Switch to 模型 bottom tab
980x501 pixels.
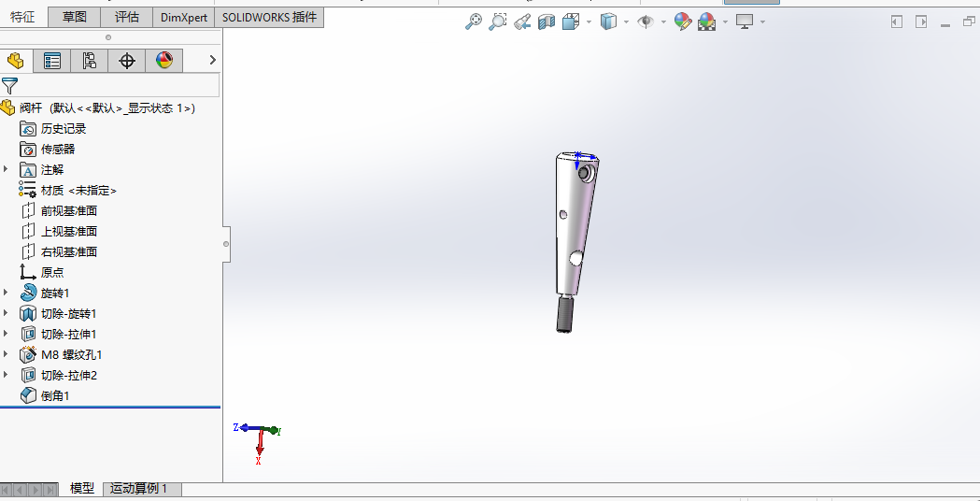tap(82, 489)
